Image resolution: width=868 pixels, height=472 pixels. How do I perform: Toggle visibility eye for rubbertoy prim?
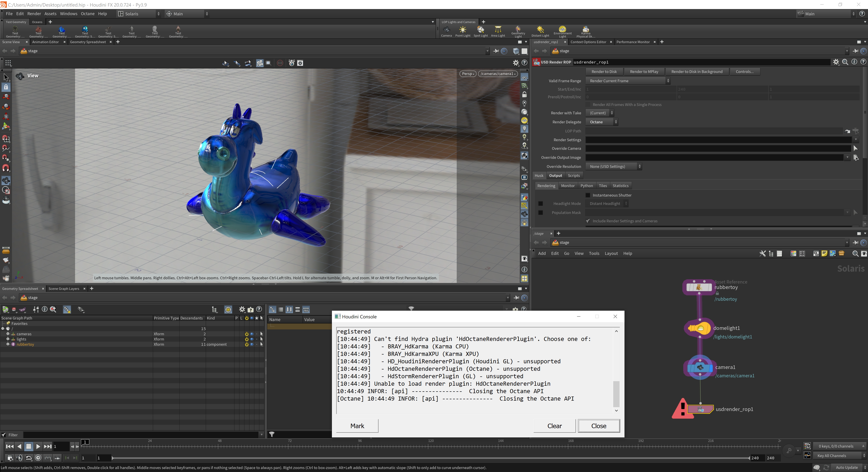[251, 344]
